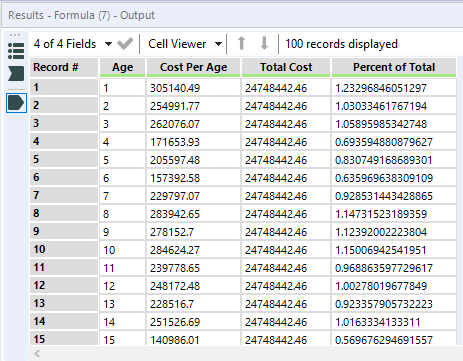Select the Total Cost column header
Image resolution: width=463 pixels, height=361 pixels.
(x=286, y=68)
